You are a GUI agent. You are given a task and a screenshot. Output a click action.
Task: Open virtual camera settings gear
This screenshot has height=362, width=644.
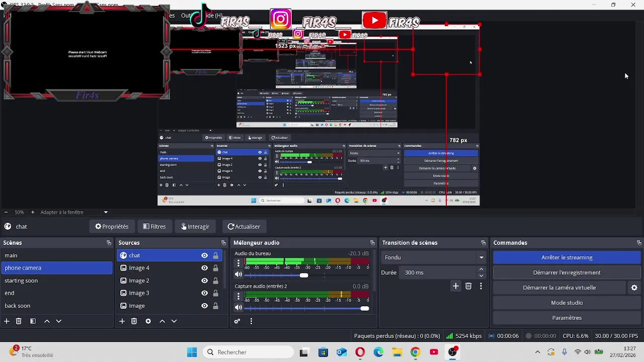point(634,288)
